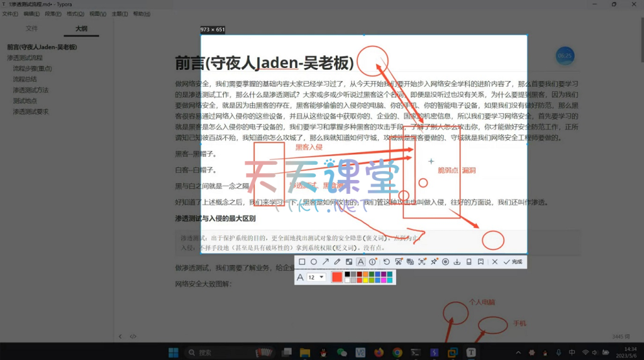This screenshot has height=360, width=644.
Task: Pin the screenshot to screen
Action: (x=433, y=262)
